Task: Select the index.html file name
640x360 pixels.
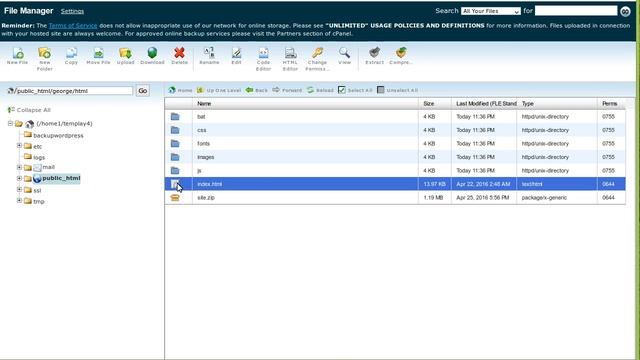Action: [x=209, y=184]
